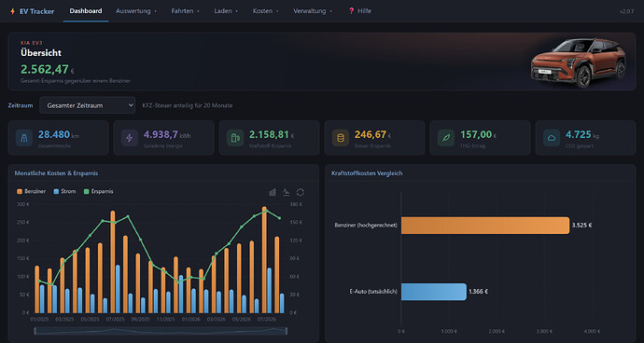Click the chart restore/refresh icon
Screen dimensions: 644x343
pos(301,192)
